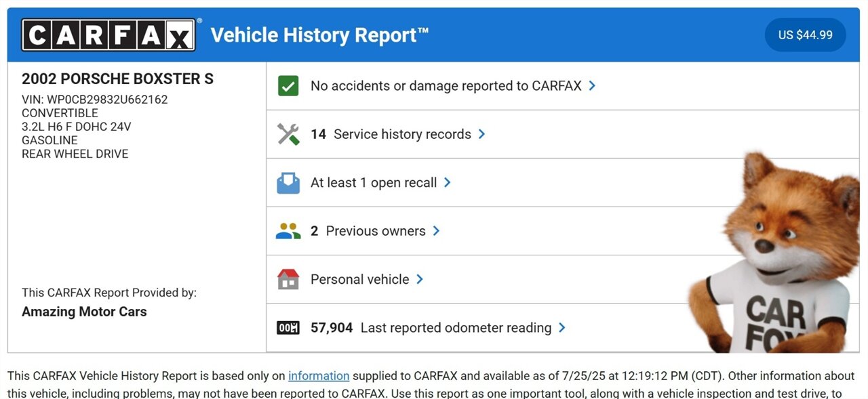The image size is (868, 399).
Task: Click the odometer reading icon
Action: coord(288,328)
